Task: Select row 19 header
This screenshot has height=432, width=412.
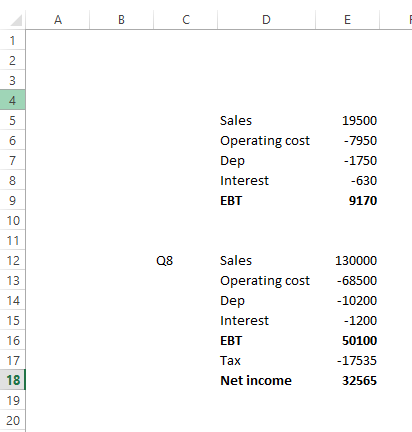Action: [x=12, y=400]
